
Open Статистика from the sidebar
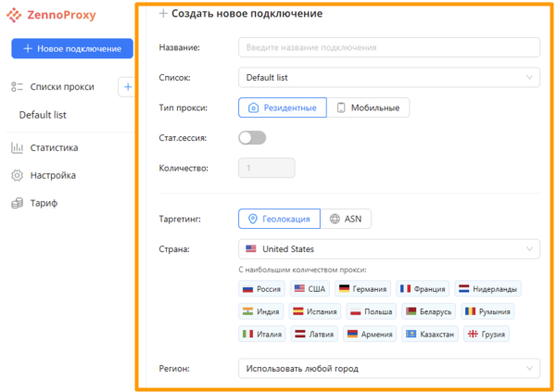tap(55, 147)
